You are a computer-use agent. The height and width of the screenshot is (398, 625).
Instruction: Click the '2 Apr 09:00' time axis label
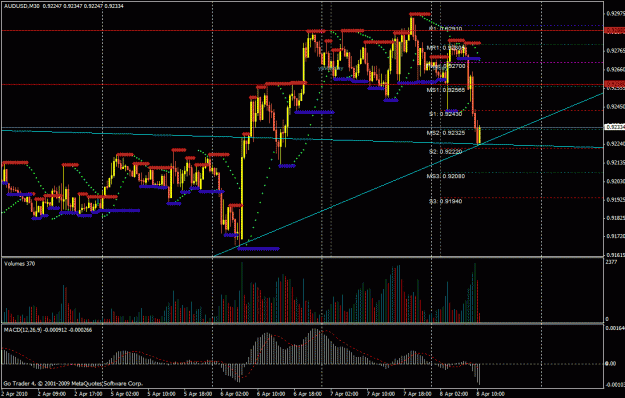pyautogui.click(x=51, y=394)
